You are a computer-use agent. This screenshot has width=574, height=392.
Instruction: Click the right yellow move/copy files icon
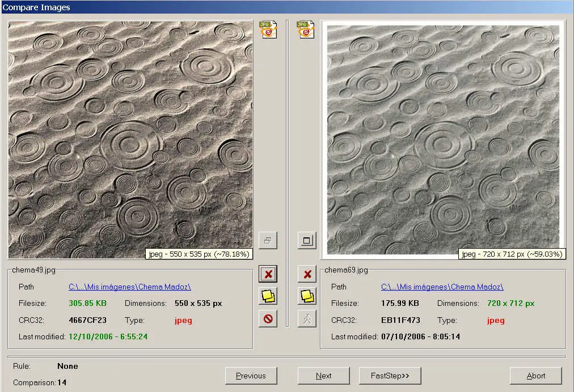point(307,296)
